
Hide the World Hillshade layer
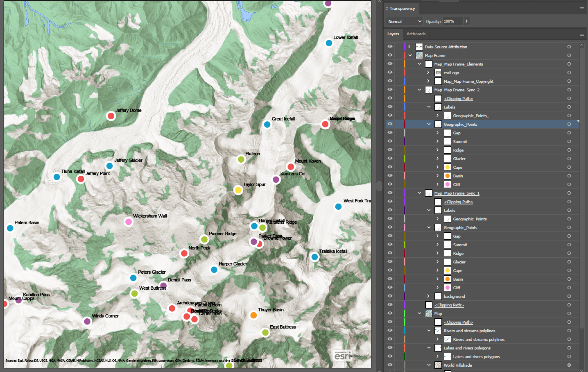(390, 365)
